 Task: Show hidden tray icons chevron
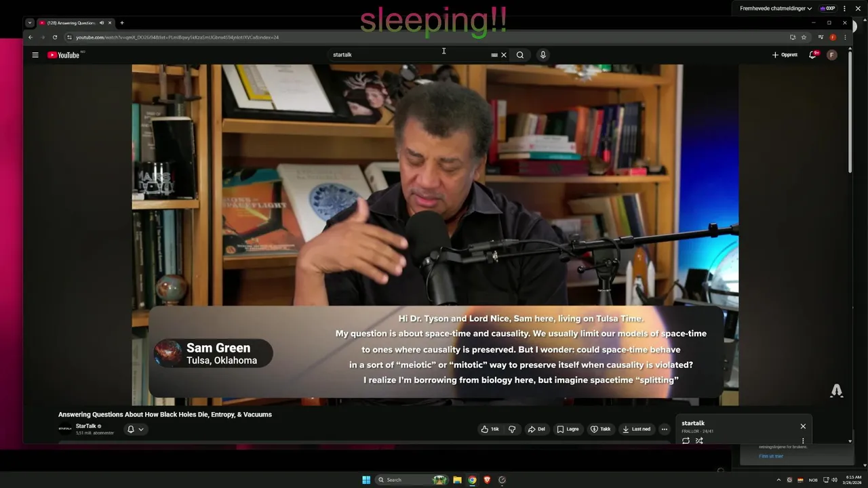tap(778, 480)
